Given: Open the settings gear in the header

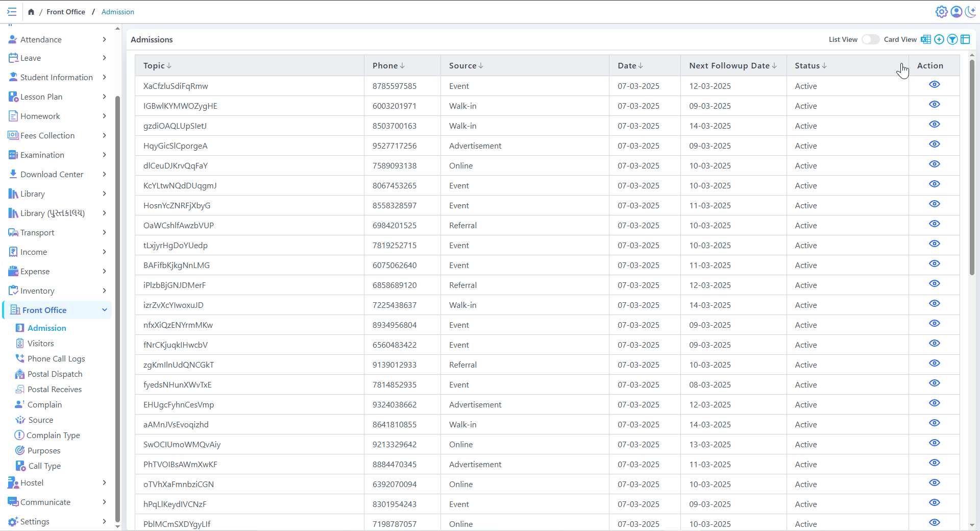Looking at the screenshot, I should point(941,12).
